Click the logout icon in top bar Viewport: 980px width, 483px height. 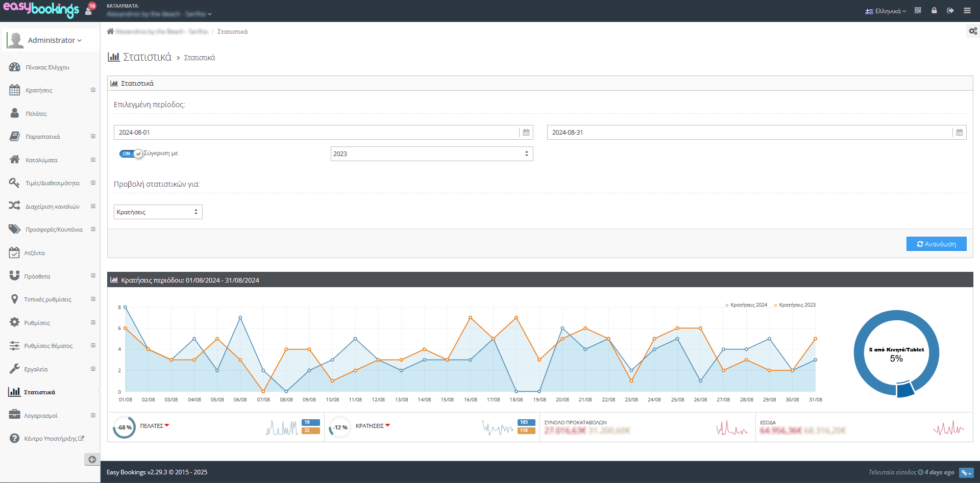(x=950, y=10)
